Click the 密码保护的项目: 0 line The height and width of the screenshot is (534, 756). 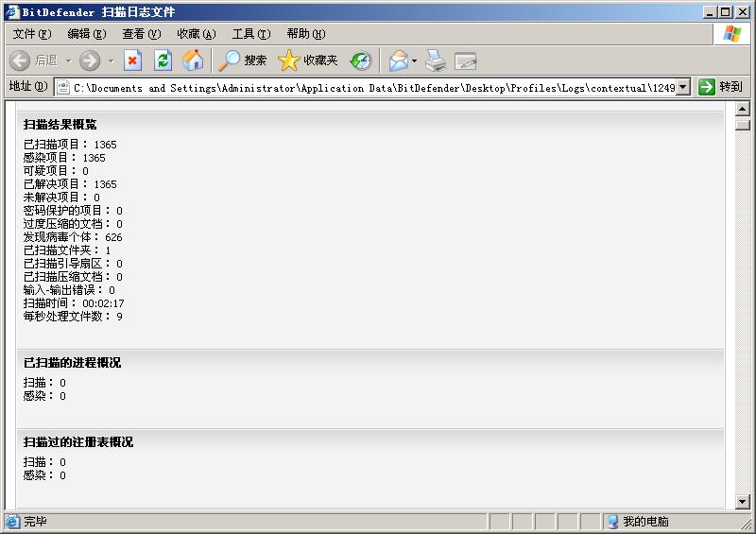click(x=73, y=211)
